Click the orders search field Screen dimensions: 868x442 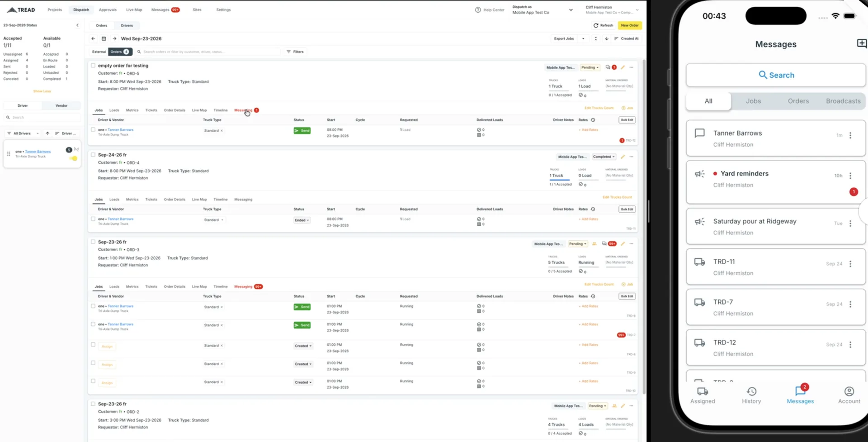208,52
